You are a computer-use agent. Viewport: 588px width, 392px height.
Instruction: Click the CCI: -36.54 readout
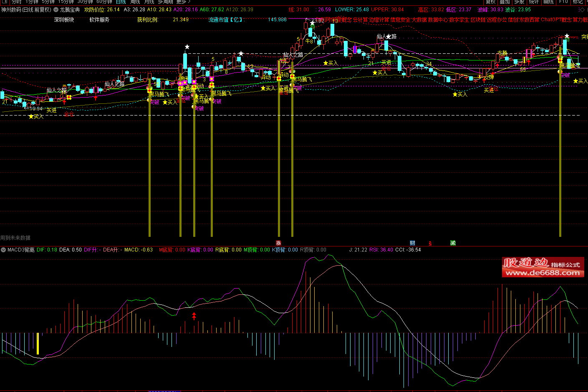(408, 250)
